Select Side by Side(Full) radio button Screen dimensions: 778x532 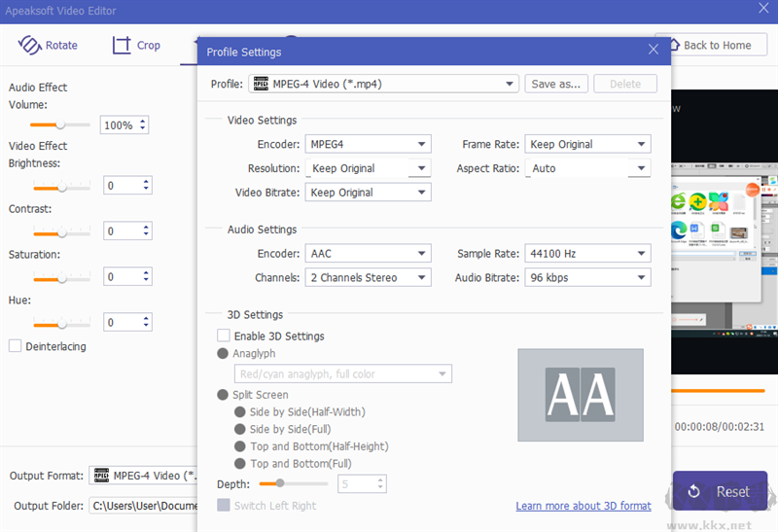[241, 429]
